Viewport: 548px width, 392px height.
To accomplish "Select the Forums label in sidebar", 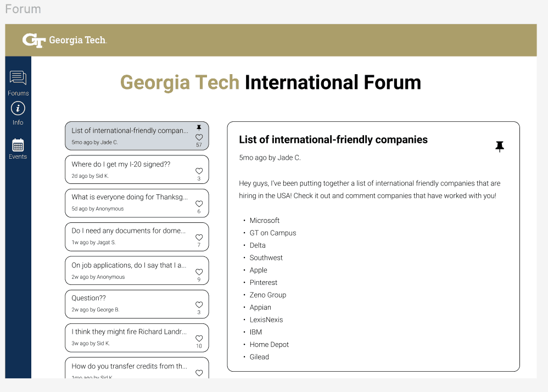I will click(x=18, y=93).
